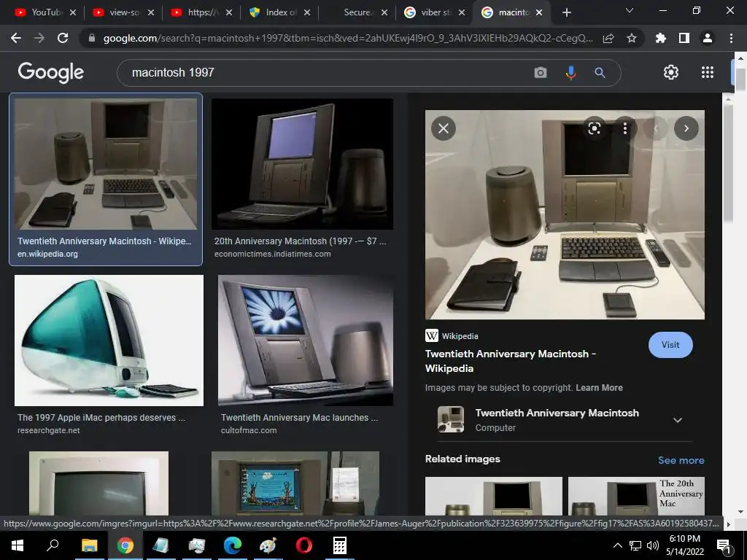Open the Wikipedia source label

(452, 335)
